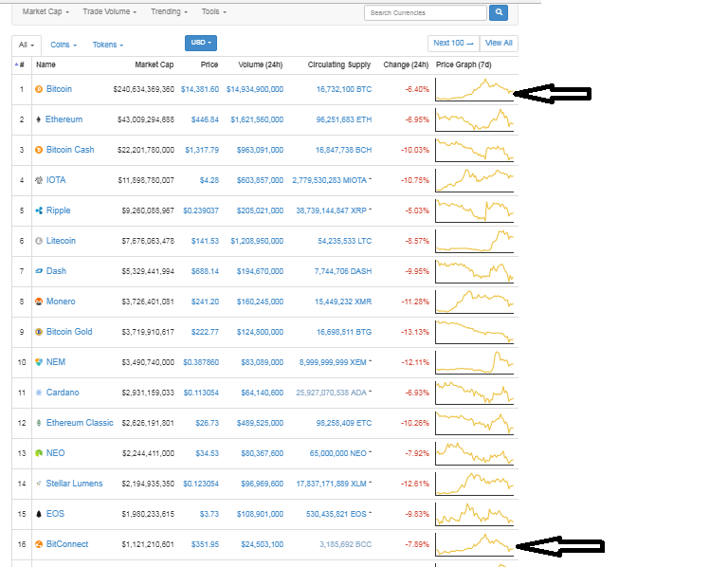Open the Trade Volume menu dropdown
The image size is (728, 567).
[x=110, y=11]
